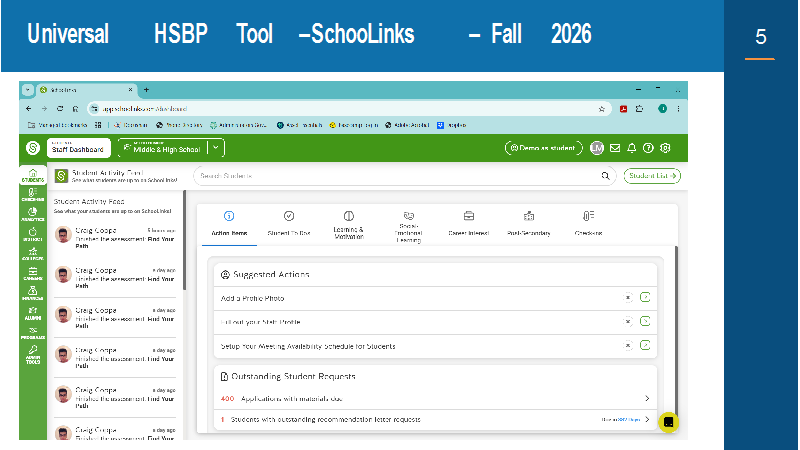Screen dimensions: 800x450
Task: Expand the Middle & High School dropdown
Action: point(216,148)
